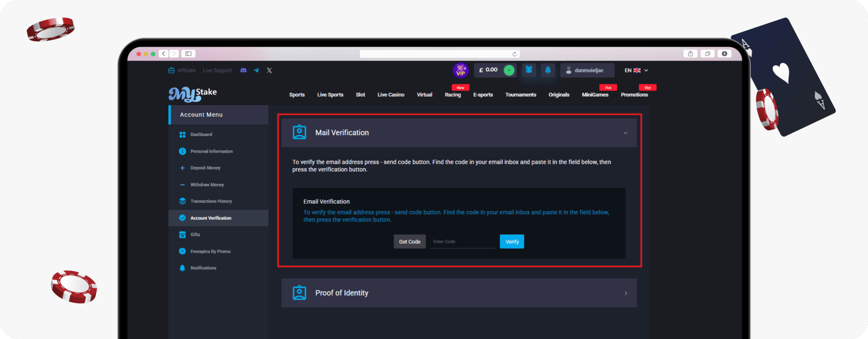
Task: Click the Account Menu header
Action: point(218,115)
